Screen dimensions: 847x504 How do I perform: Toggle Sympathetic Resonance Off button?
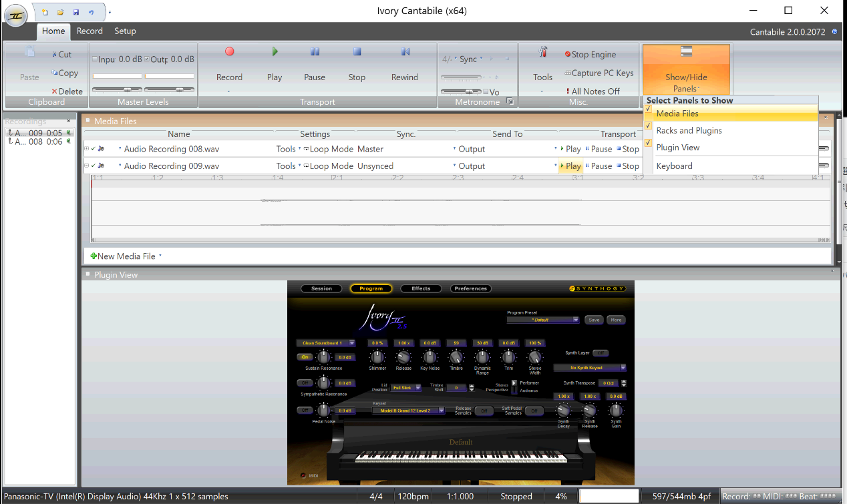[306, 383]
